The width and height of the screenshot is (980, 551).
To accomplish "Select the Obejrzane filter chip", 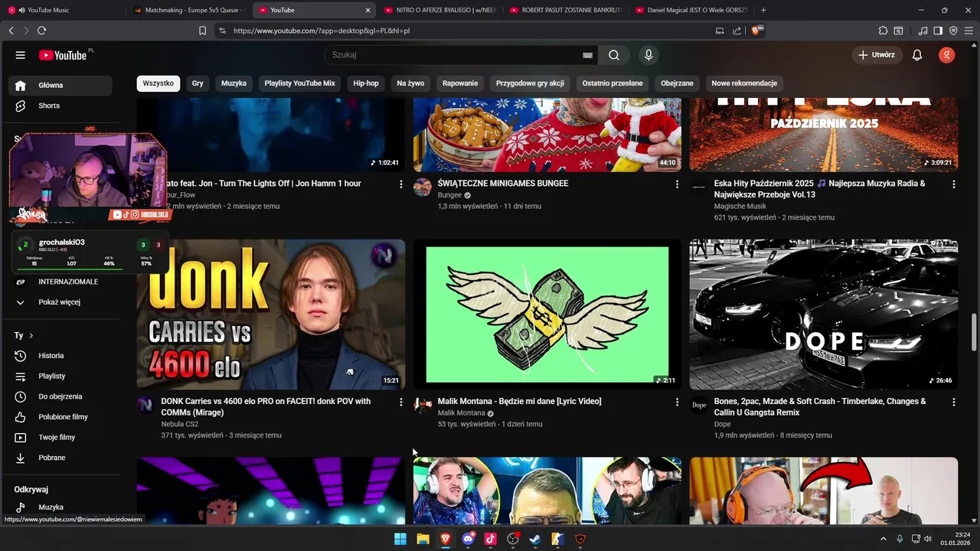I will pos(677,83).
